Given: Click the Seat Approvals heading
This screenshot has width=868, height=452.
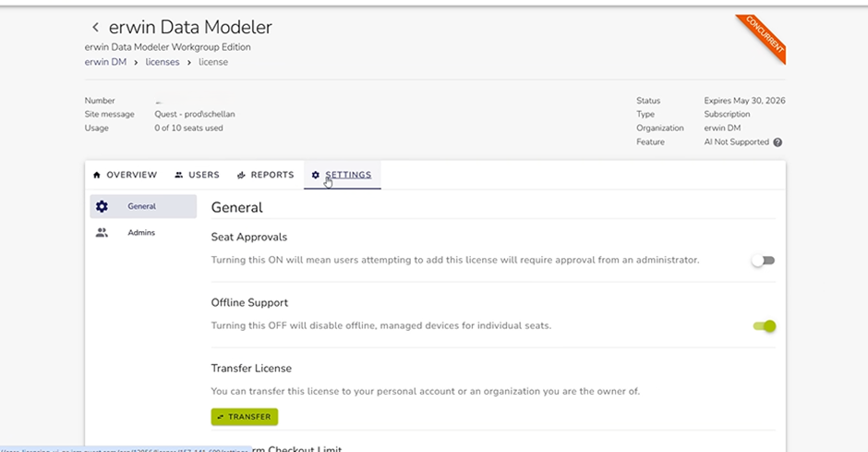Looking at the screenshot, I should click(x=249, y=237).
